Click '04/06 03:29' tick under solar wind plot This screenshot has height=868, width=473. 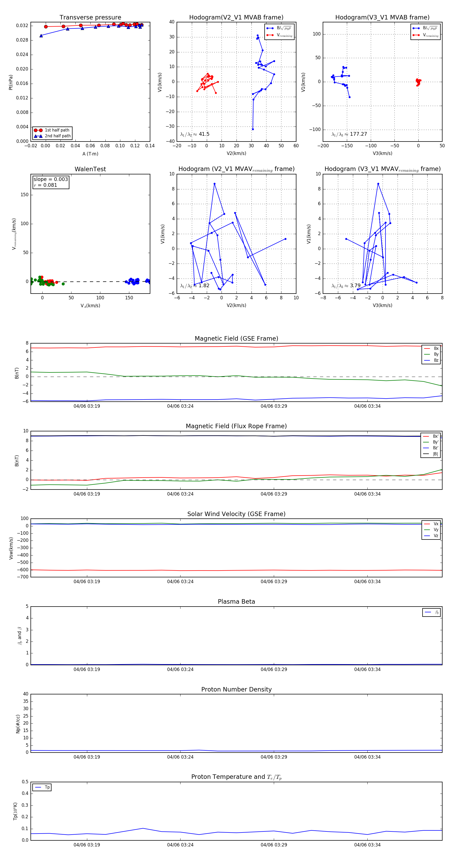click(x=274, y=582)
